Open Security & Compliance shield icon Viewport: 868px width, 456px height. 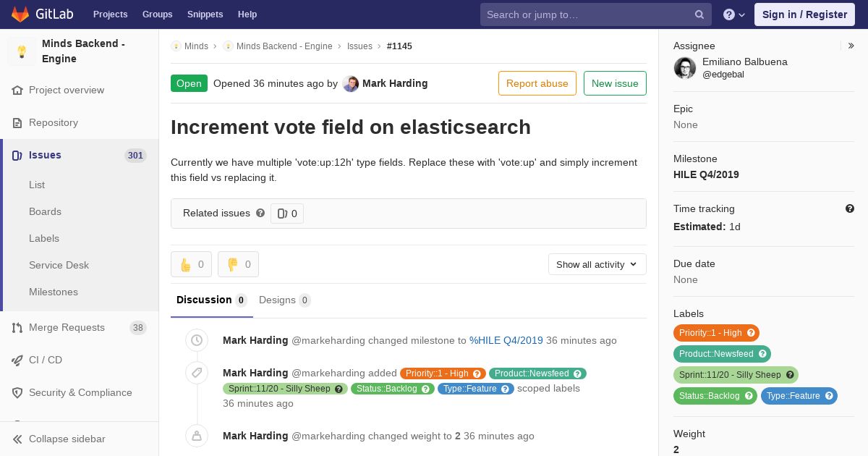(x=17, y=392)
